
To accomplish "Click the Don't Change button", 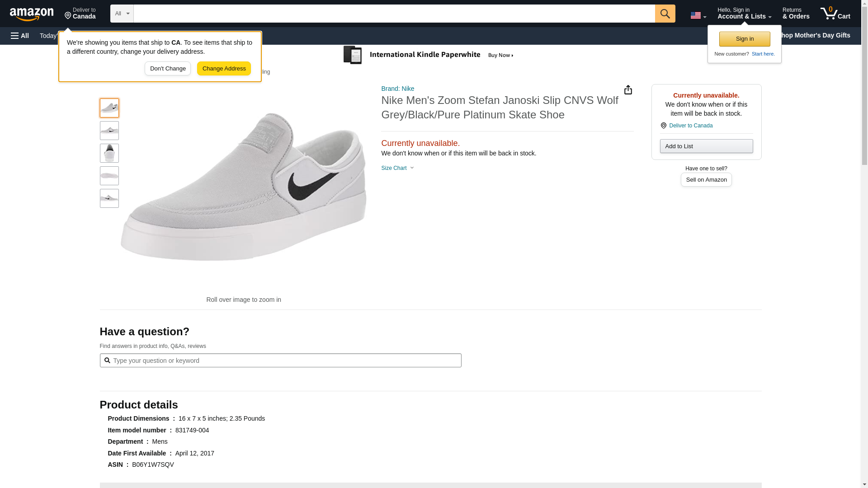I will (168, 69).
